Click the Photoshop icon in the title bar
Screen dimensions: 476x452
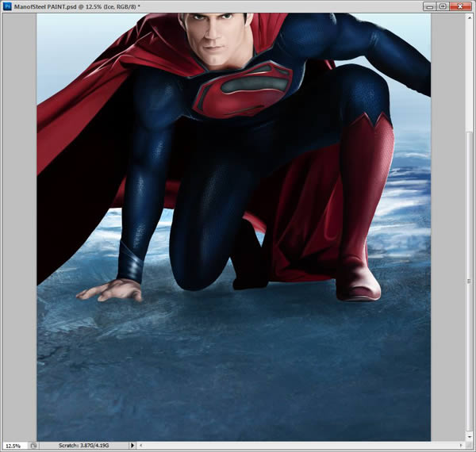point(7,6)
